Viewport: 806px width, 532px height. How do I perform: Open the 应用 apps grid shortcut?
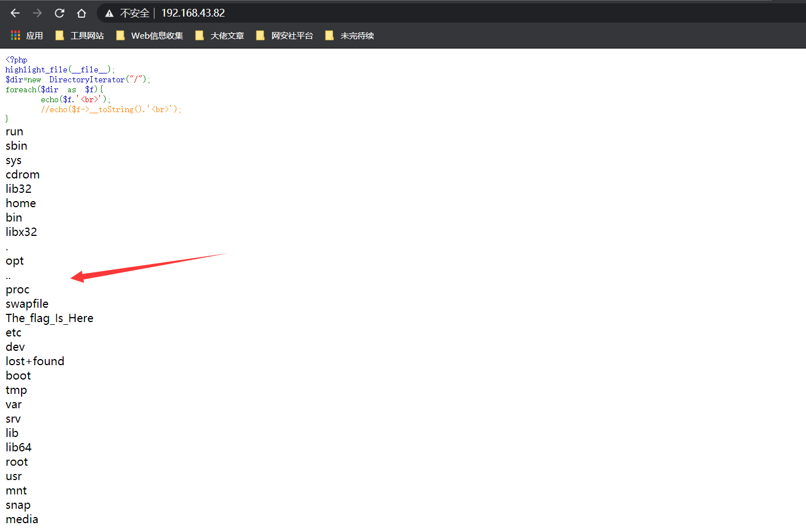(x=27, y=36)
